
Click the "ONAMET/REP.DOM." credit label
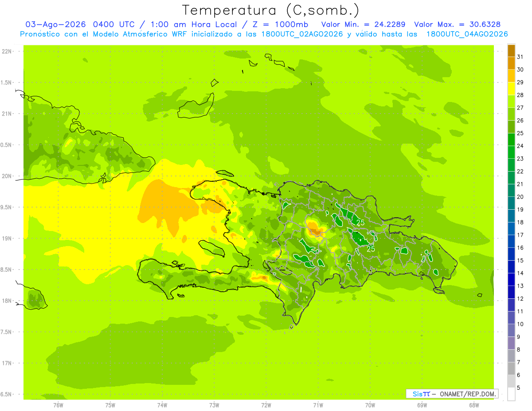[x=468, y=394]
